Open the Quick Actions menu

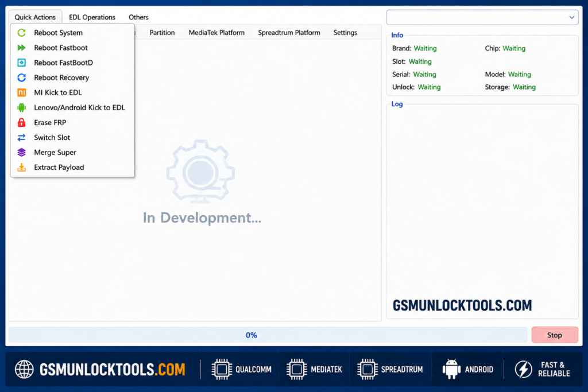(x=35, y=17)
